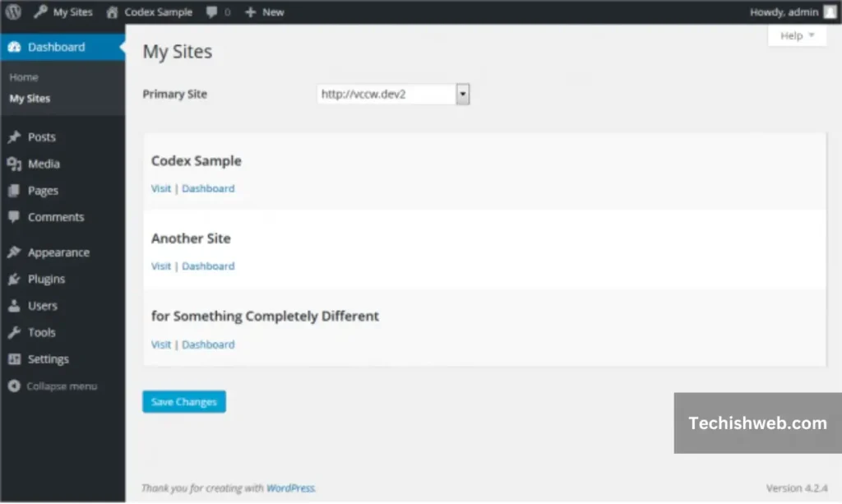Open the New menu in admin bar
The width and height of the screenshot is (842, 504).
(x=273, y=12)
